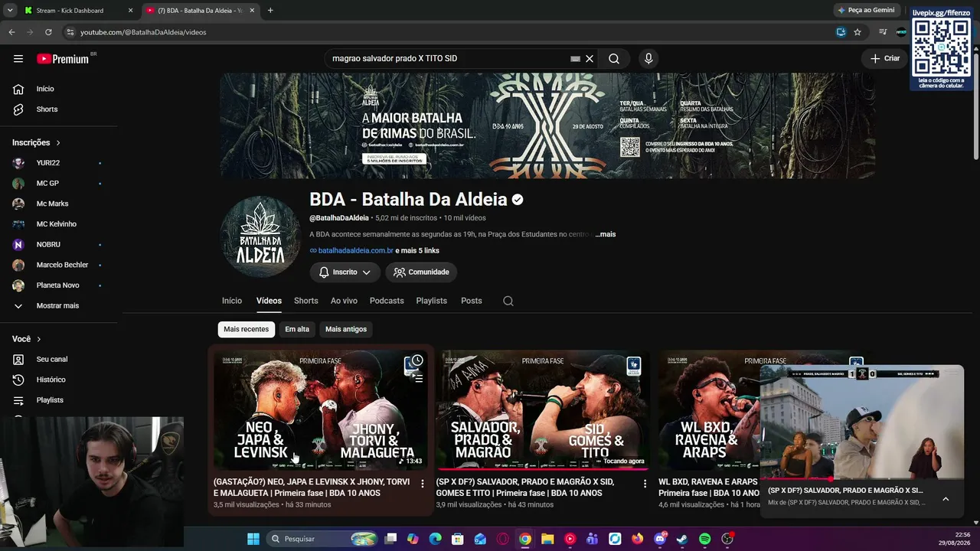Viewport: 980px width, 551px height.
Task: Reload the page in Chrome
Action: (48, 32)
